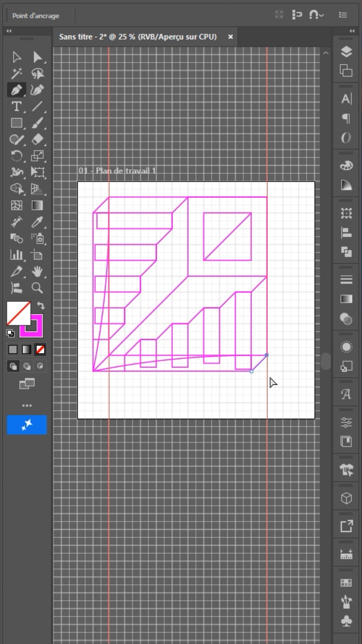This screenshot has width=362, height=644.
Task: Select the Artboard tool
Action: 37,255
